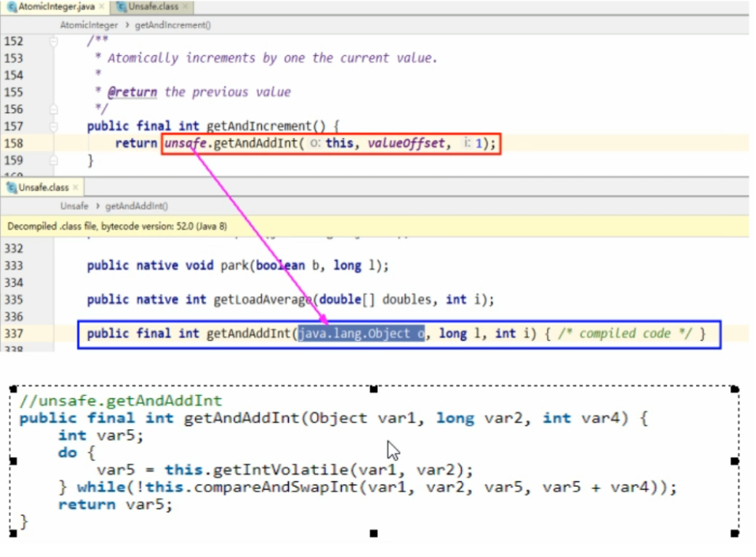Viewport: 756px width, 557px height.
Task: Click line number 158 in the gutter
Action: pos(13,143)
